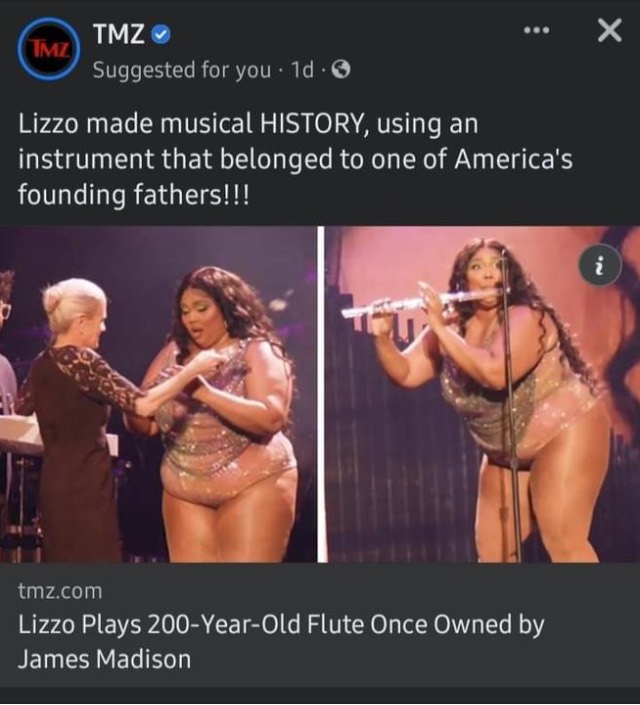The height and width of the screenshot is (705, 640).
Task: Dismiss the suggested post with the X
Action: (x=609, y=31)
